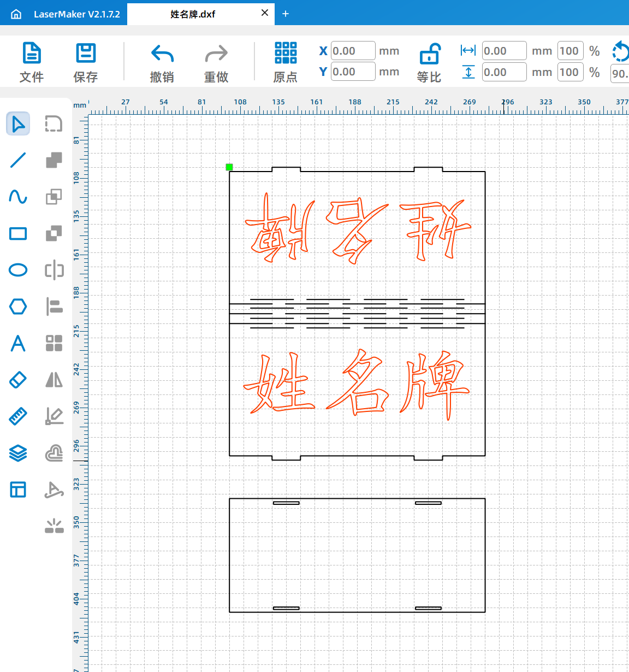Select the rectangle drawing tool
This screenshot has height=672, width=629.
[x=18, y=234]
